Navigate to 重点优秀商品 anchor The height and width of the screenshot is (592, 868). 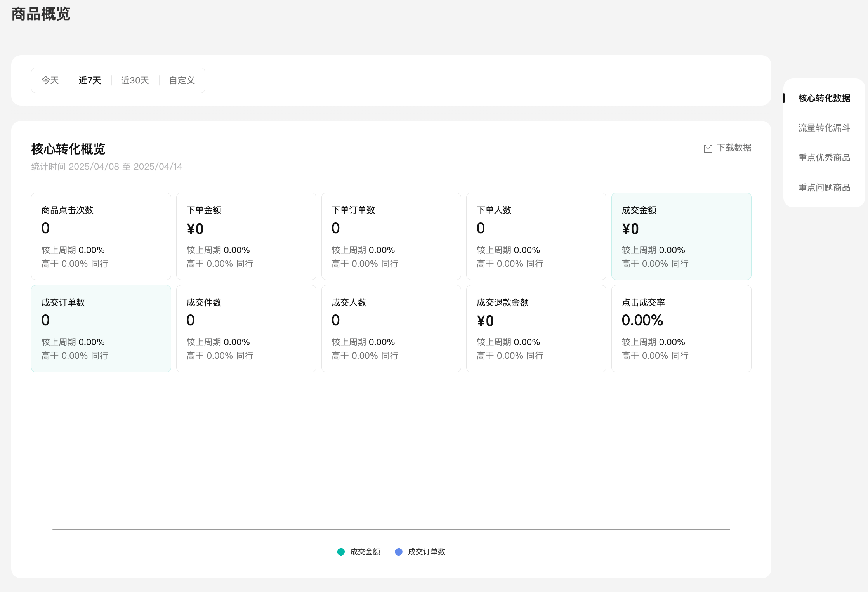pyautogui.click(x=824, y=158)
